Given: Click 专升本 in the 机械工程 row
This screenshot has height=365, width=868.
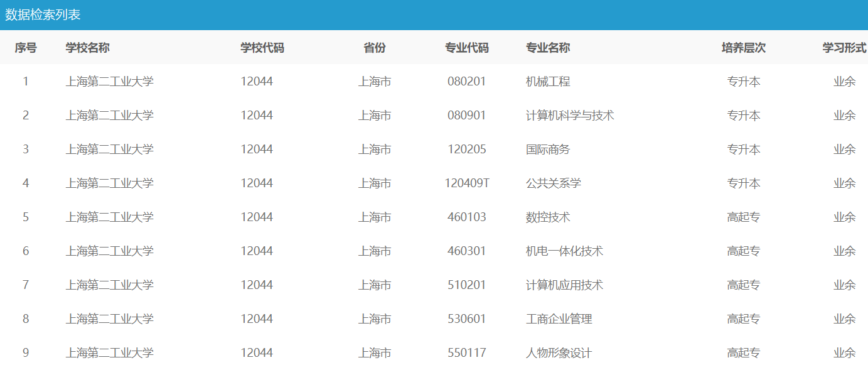Looking at the screenshot, I should (x=744, y=81).
